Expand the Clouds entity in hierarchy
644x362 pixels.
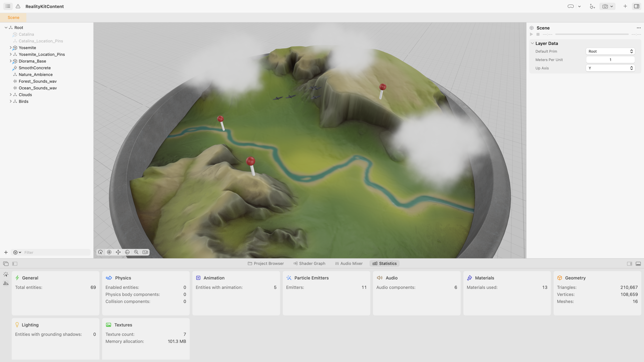tap(11, 94)
